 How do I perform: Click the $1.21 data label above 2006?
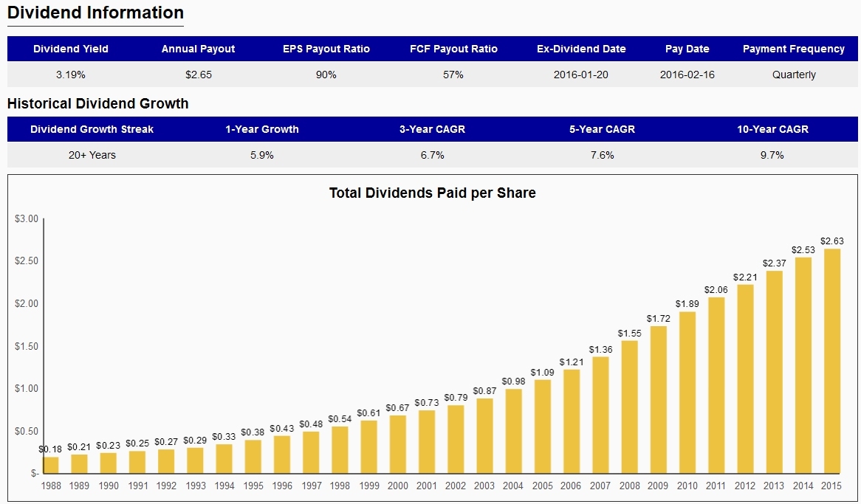click(572, 362)
